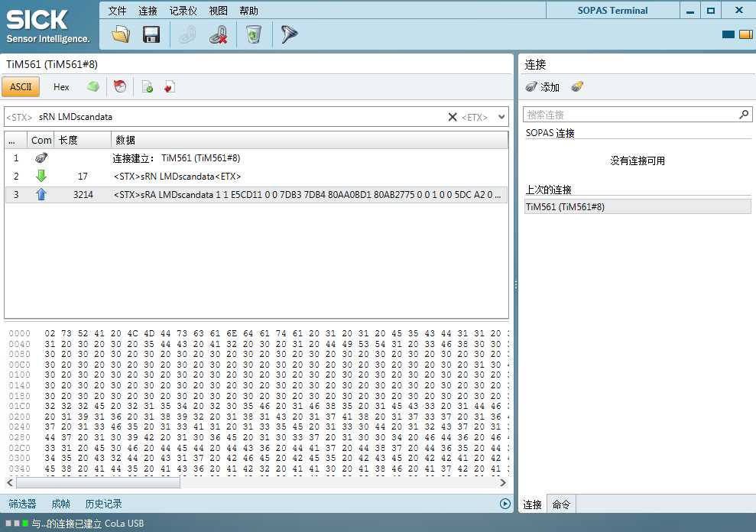Screen dimensions: 756x532
Task: Open the 帮助 menu
Action: pos(248,11)
